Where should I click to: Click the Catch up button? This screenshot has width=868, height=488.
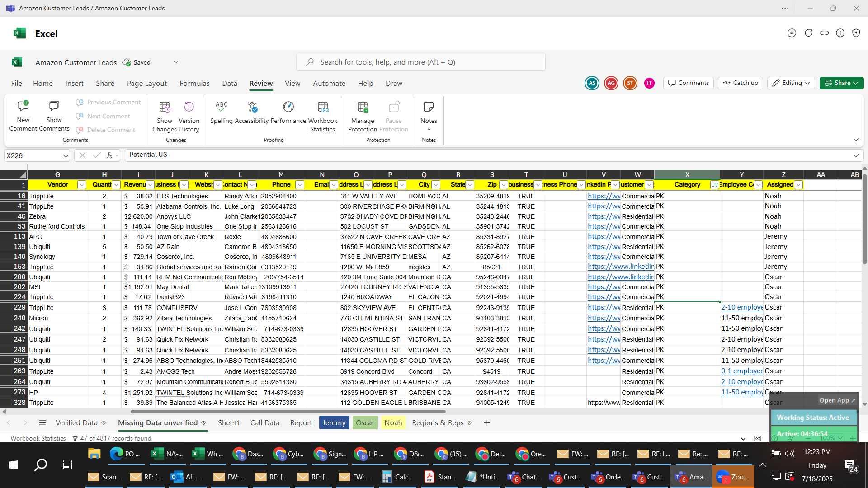click(741, 83)
